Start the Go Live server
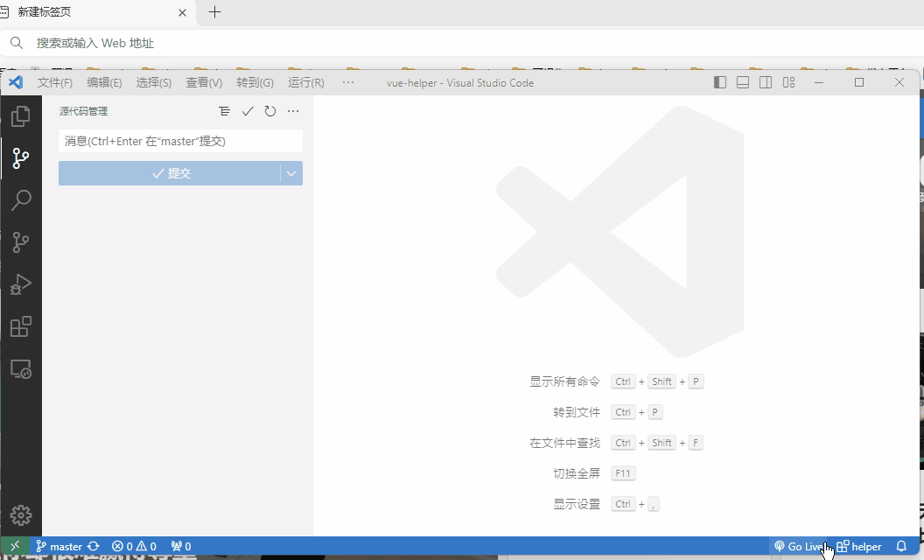Viewport: 924px width, 560px height. point(798,547)
